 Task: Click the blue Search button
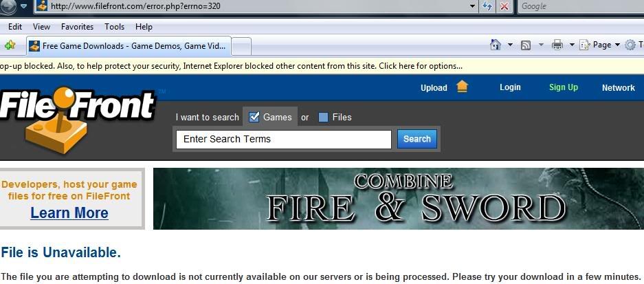tap(417, 139)
